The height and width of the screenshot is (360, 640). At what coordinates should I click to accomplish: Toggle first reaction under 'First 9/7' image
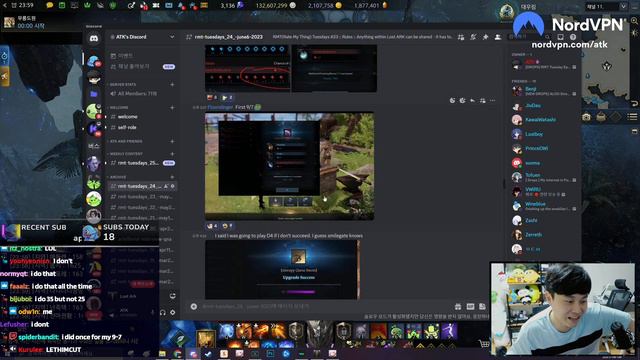(x=213, y=226)
